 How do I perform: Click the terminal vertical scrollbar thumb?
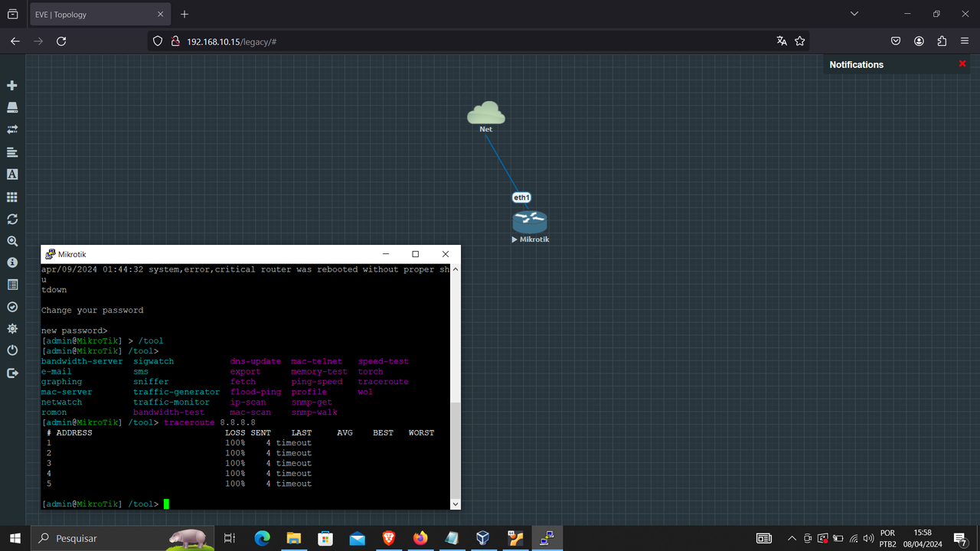(456, 449)
